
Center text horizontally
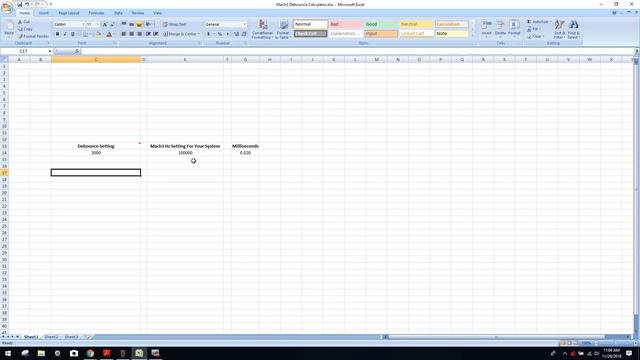131,34
